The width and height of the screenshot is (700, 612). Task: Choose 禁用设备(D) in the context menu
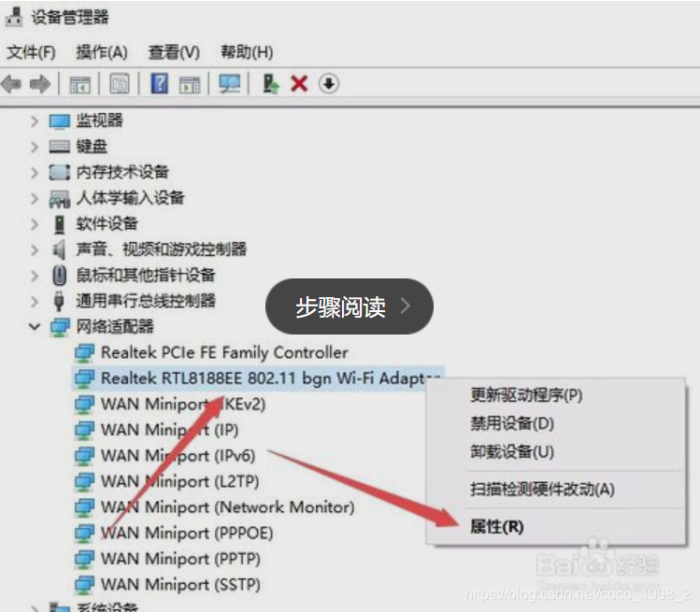[x=512, y=423]
